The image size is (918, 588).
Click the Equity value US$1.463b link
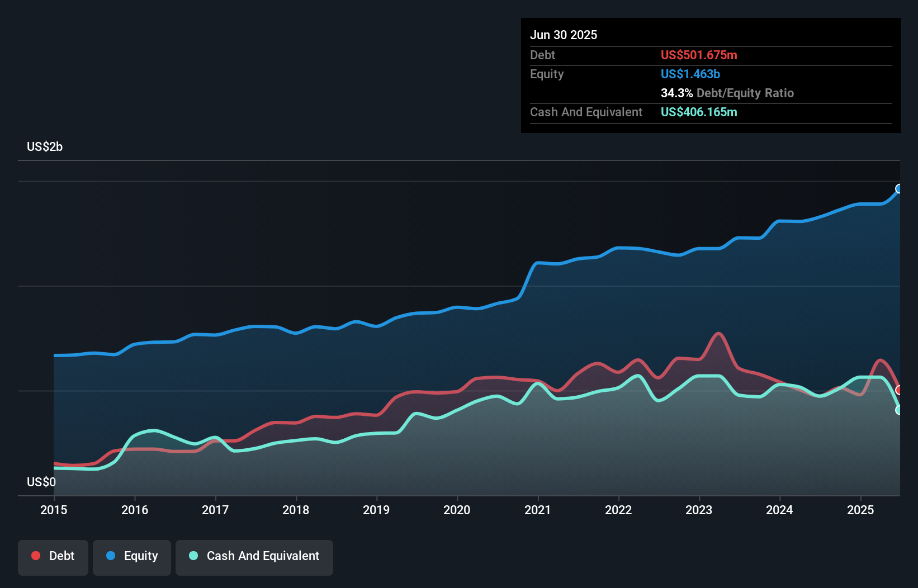coord(690,74)
